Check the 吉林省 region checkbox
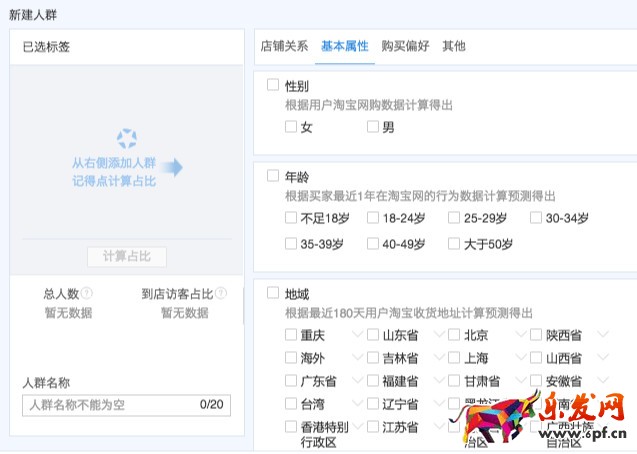637x454 pixels. pyautogui.click(x=373, y=358)
